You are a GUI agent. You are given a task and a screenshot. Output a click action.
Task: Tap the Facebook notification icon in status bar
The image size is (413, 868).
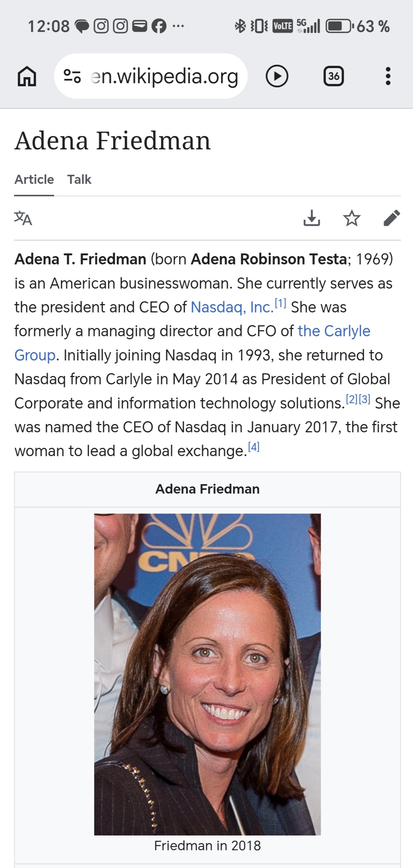(159, 26)
